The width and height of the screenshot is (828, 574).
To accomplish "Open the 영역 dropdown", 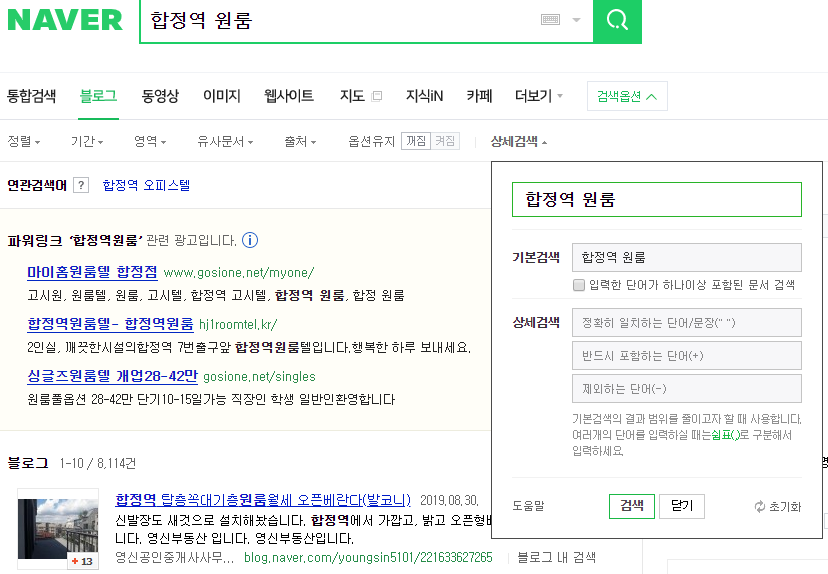I will 150,142.
